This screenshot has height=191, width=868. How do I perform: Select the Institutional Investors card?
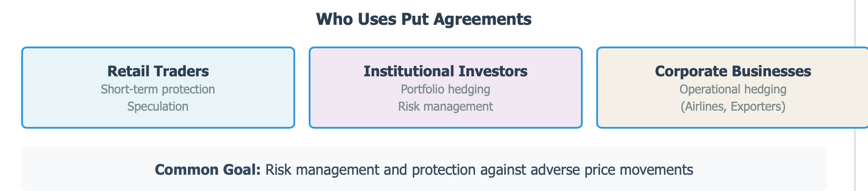click(x=446, y=88)
